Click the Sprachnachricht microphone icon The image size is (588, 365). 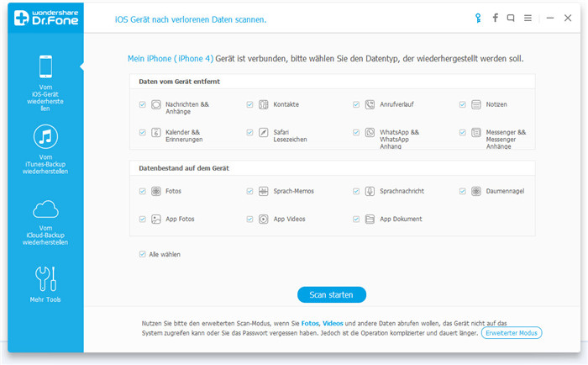click(370, 191)
